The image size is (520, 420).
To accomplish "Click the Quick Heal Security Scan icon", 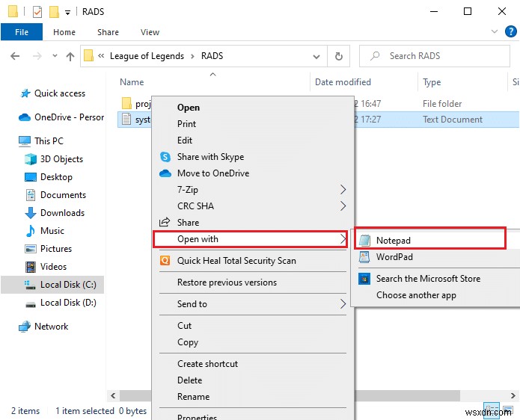I will (x=165, y=261).
